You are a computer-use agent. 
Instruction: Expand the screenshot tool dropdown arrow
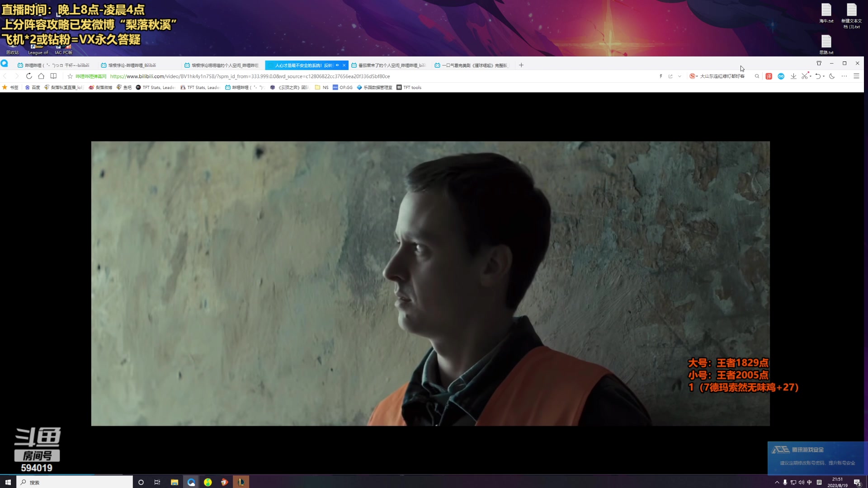[x=811, y=76]
